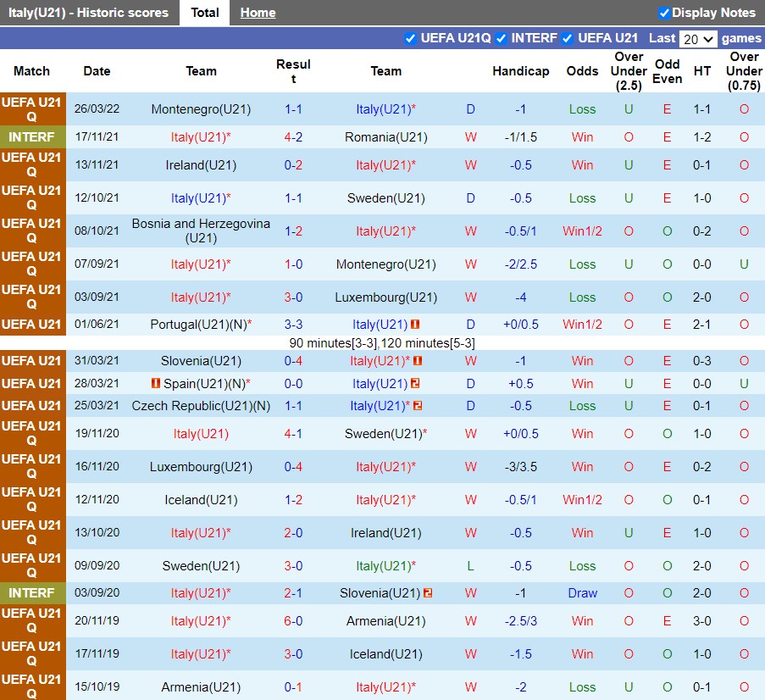Click the INTERF label on the 17/11/21 row
The image size is (765, 700).
[32, 137]
